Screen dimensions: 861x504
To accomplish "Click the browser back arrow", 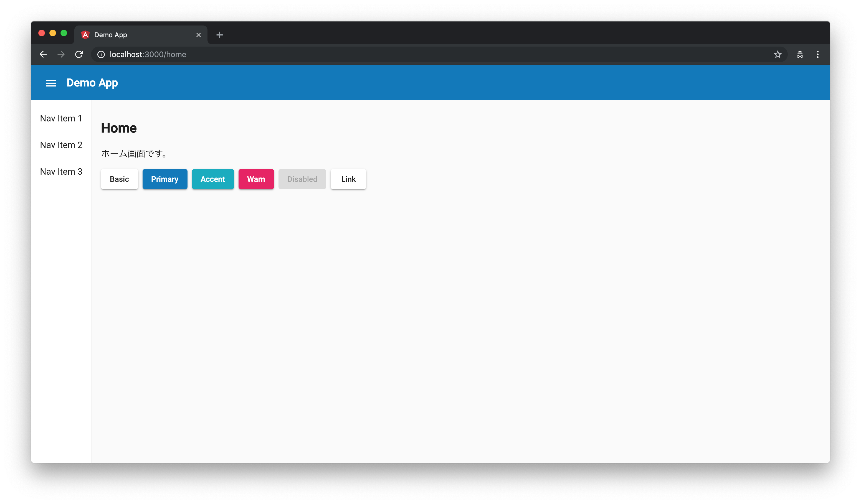I will tap(43, 54).
